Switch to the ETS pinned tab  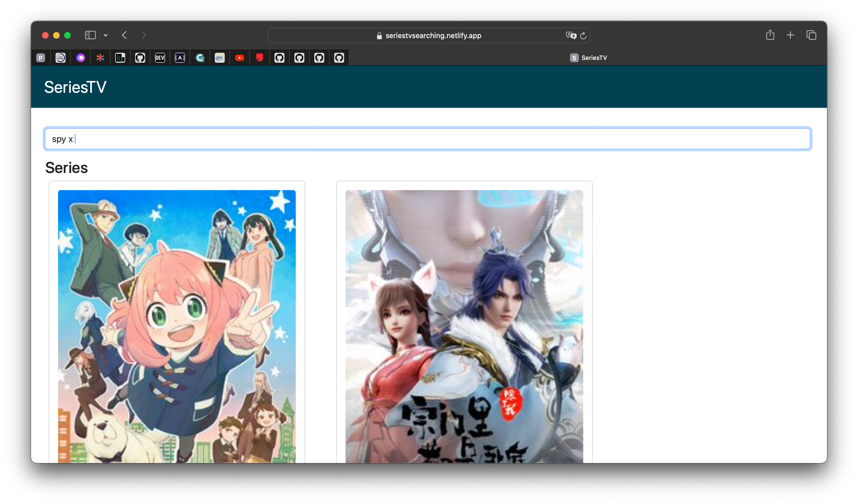click(x=219, y=58)
